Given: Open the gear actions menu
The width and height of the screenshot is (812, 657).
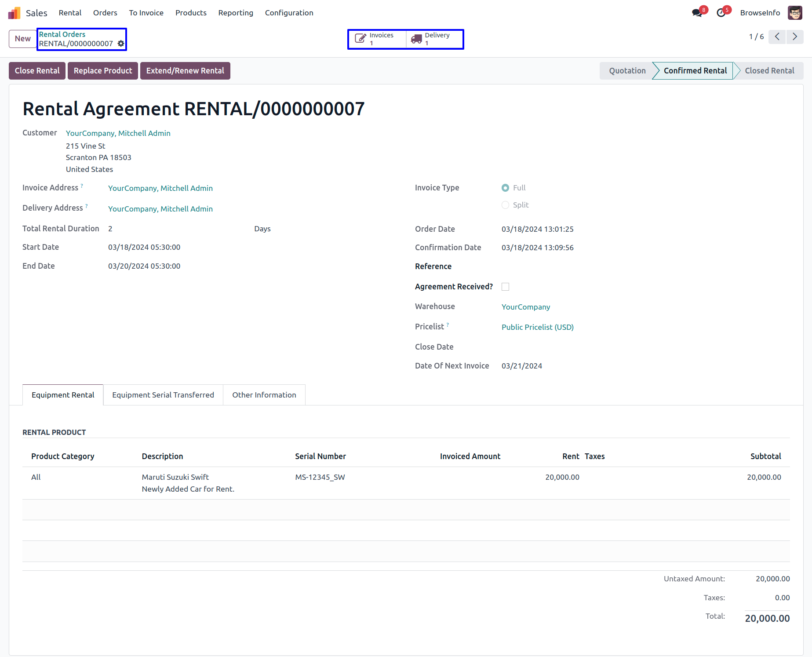Looking at the screenshot, I should pyautogui.click(x=121, y=44).
